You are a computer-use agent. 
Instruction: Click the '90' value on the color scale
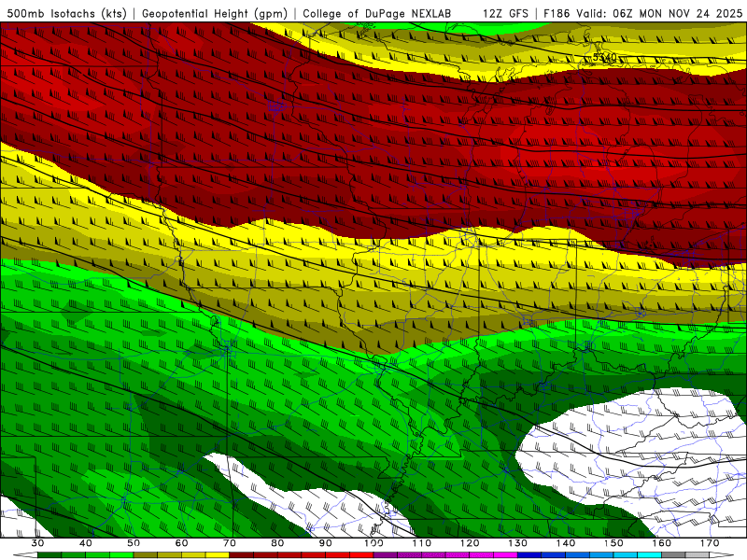point(325,543)
